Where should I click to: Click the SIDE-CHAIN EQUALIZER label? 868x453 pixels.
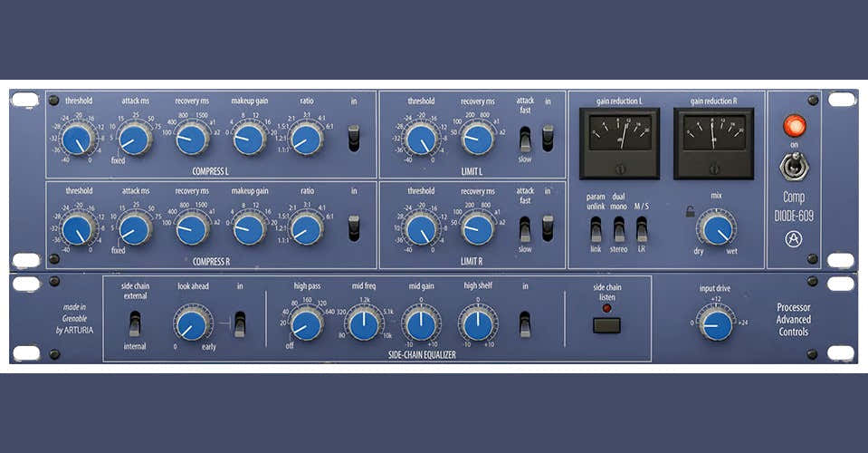point(422,354)
